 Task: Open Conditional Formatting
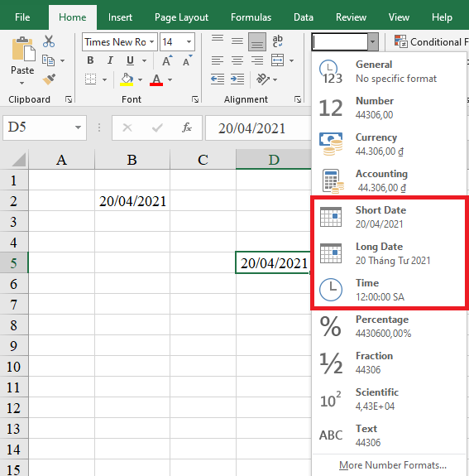coord(431,41)
